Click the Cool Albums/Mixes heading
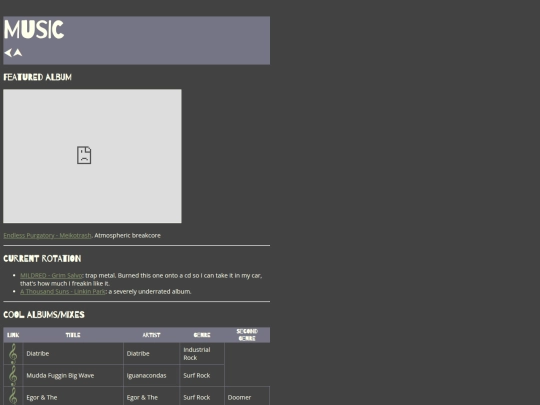Viewport: 540px width, 405px height. click(x=44, y=315)
